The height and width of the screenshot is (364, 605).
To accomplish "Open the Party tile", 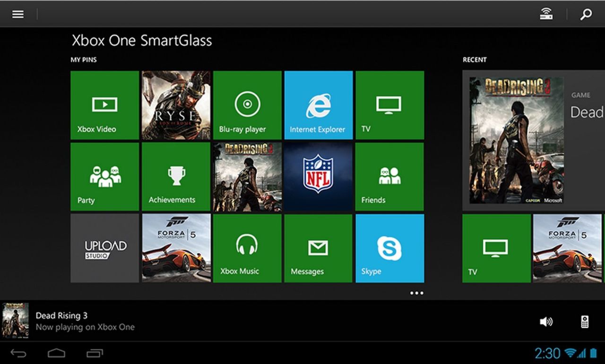I will click(105, 176).
